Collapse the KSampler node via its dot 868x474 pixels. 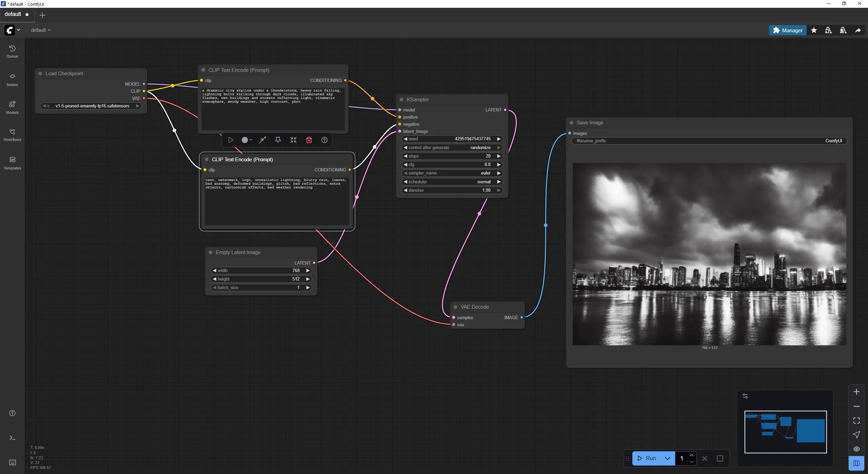click(x=401, y=100)
